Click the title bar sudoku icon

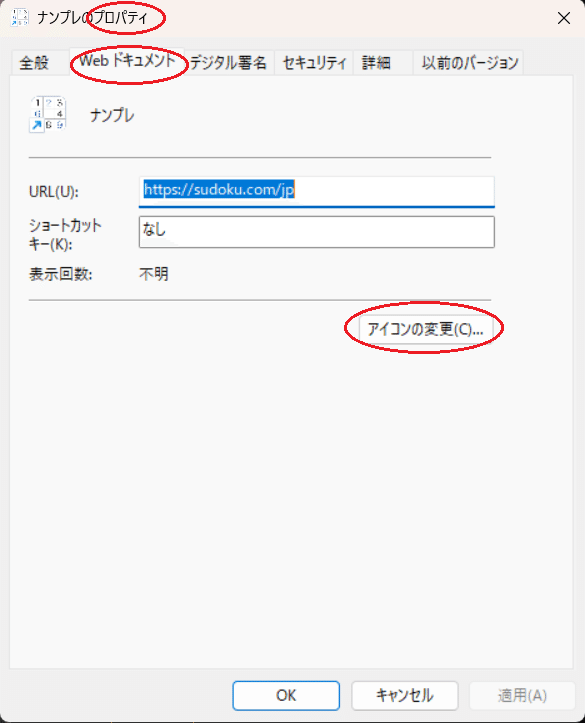pos(19,18)
